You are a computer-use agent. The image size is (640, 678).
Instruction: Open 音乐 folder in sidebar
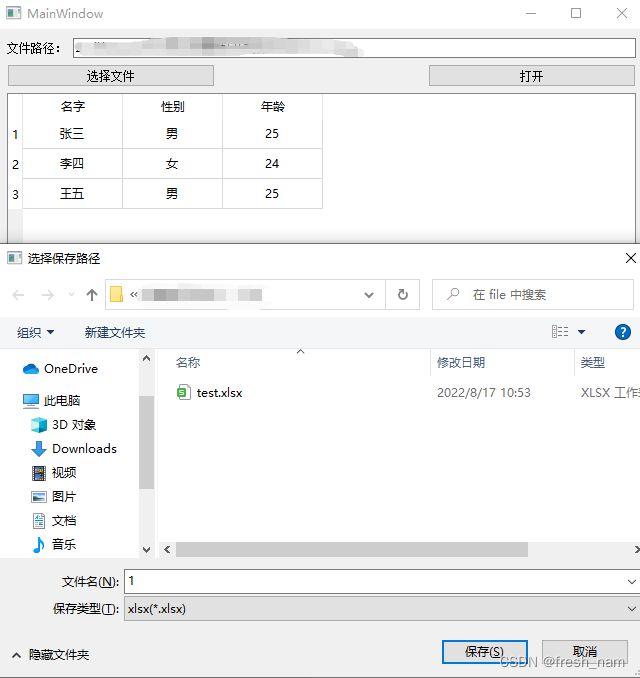pyautogui.click(x=54, y=544)
